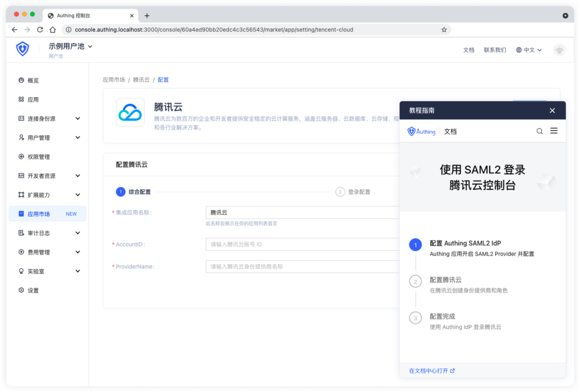Viewport: 580px width, 392px height.
Task: Select the Authing 控制台 browser tab
Action: pyautogui.click(x=91, y=16)
